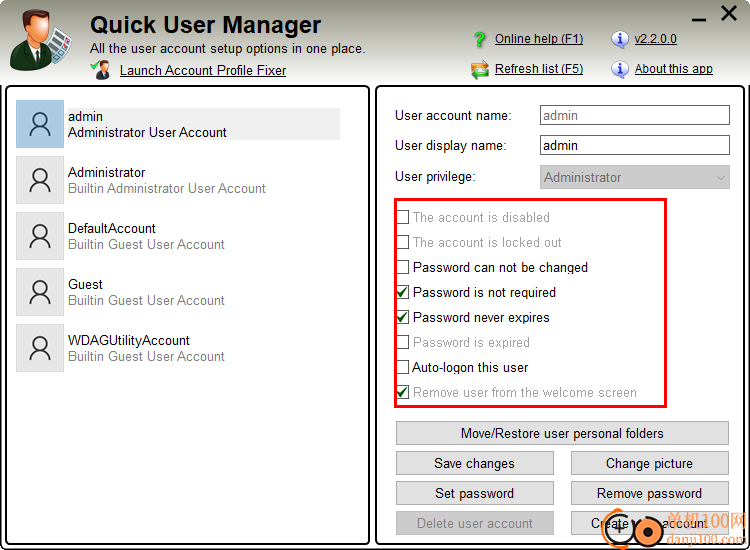Select WDAGUtilityAccount name in list

129,340
